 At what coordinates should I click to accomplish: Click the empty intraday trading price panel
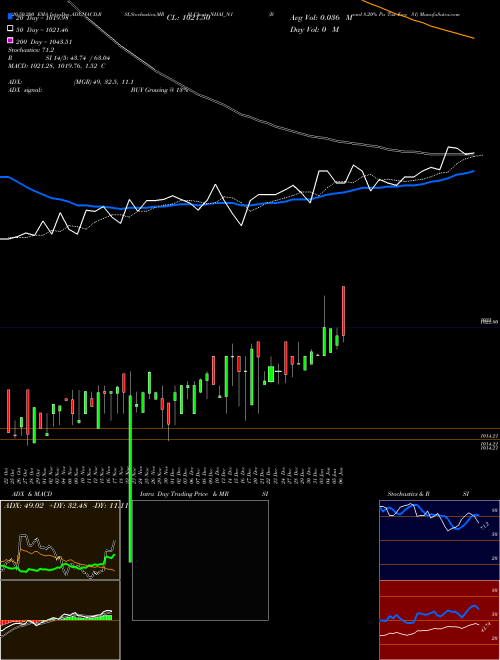click(200, 560)
